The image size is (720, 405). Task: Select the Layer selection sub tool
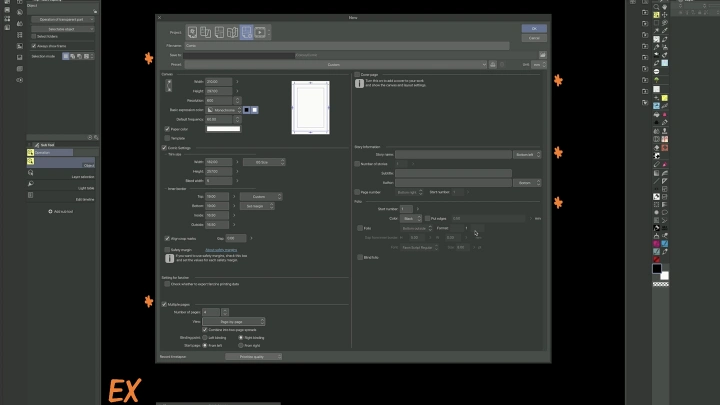click(62, 174)
